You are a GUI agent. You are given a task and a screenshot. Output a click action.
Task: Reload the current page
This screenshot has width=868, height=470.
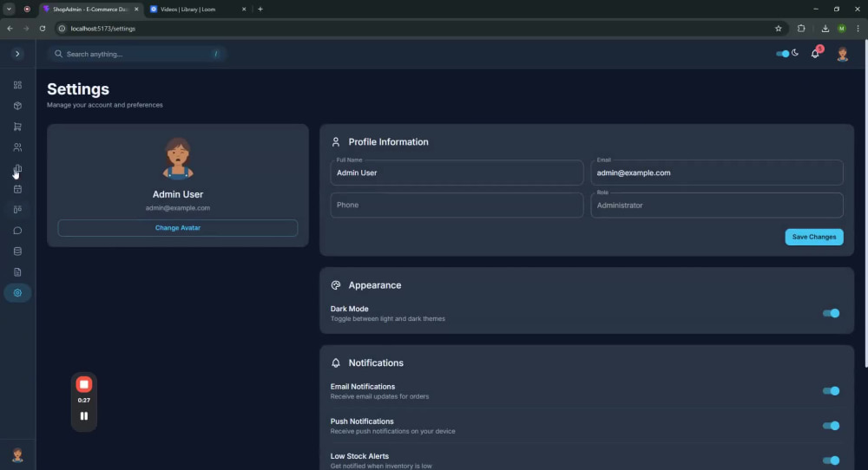click(x=42, y=29)
